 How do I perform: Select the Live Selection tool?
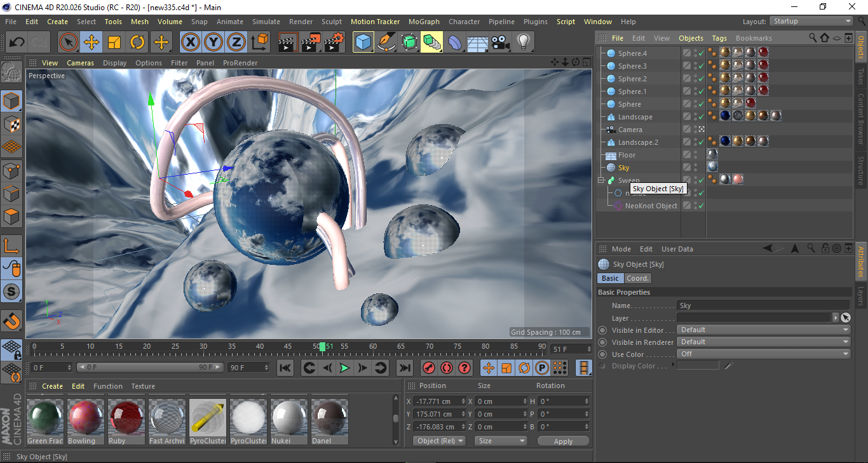click(69, 43)
